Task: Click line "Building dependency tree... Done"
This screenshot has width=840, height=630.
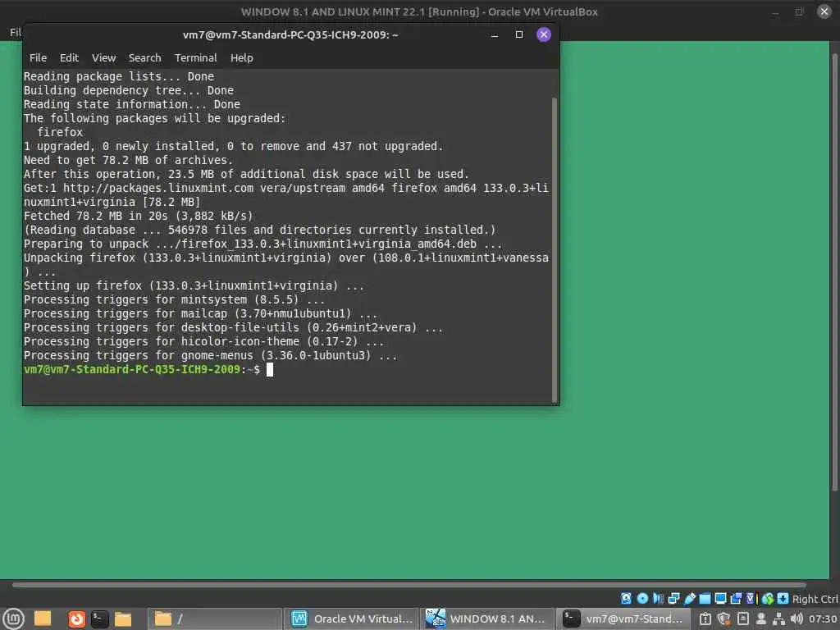Action: click(x=129, y=90)
